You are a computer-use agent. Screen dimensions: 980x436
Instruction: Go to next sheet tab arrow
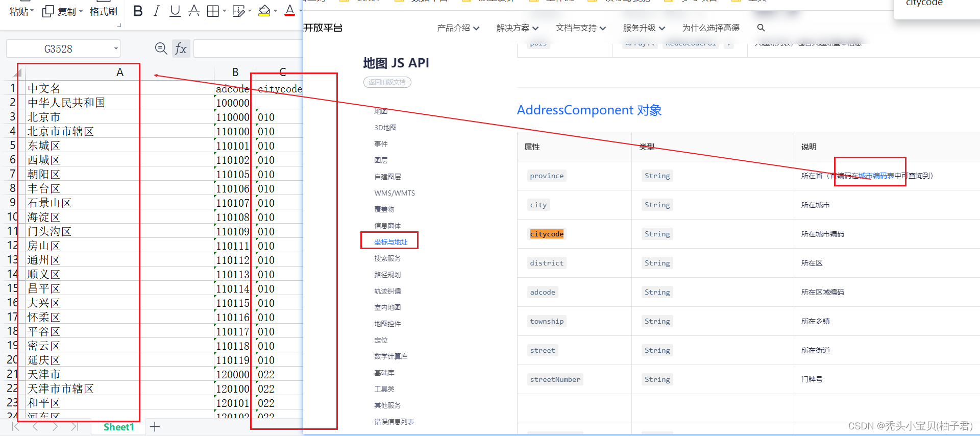(x=55, y=427)
